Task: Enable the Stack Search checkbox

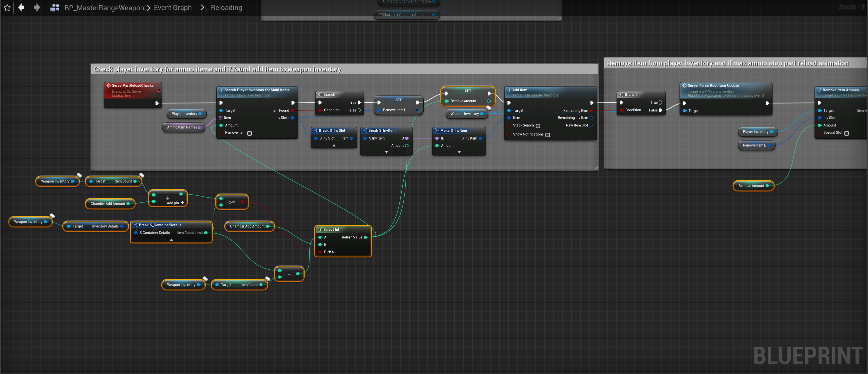Action: click(x=538, y=126)
